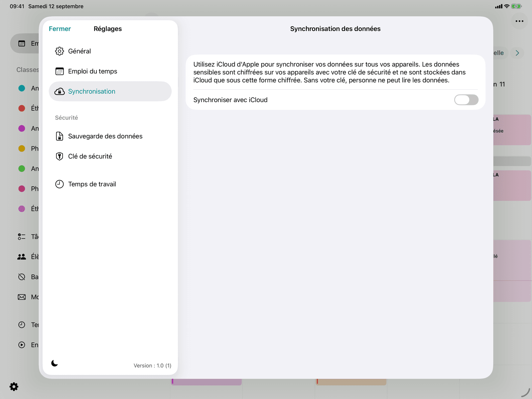Toggle dark mode with the moon icon
The image size is (532, 399).
pos(55,363)
